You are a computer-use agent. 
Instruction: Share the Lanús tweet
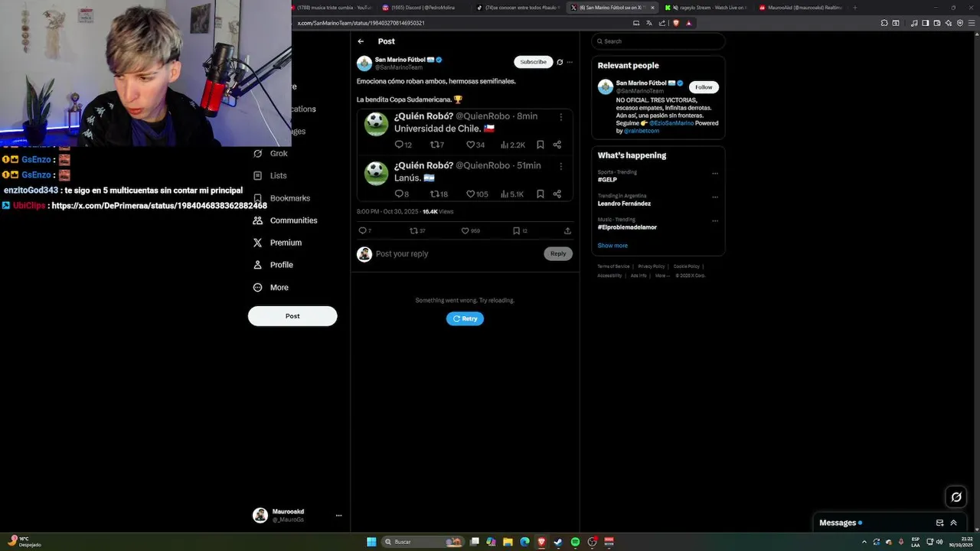(x=557, y=194)
